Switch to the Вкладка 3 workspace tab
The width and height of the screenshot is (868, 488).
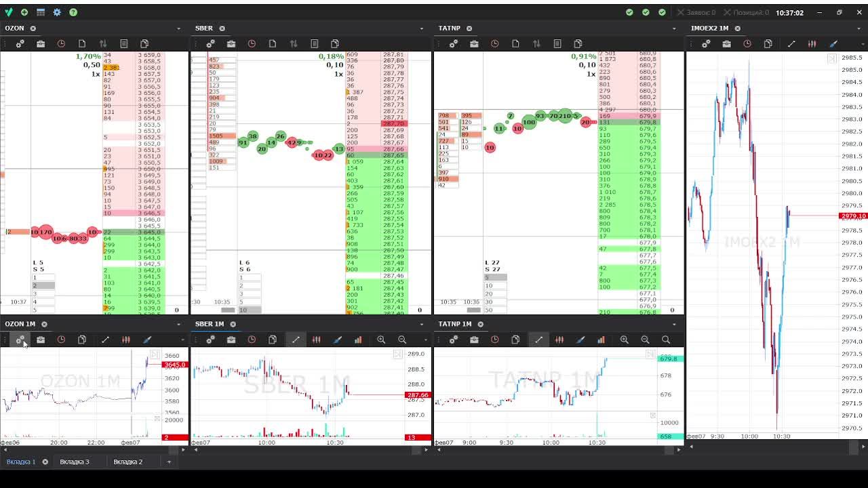(x=74, y=462)
